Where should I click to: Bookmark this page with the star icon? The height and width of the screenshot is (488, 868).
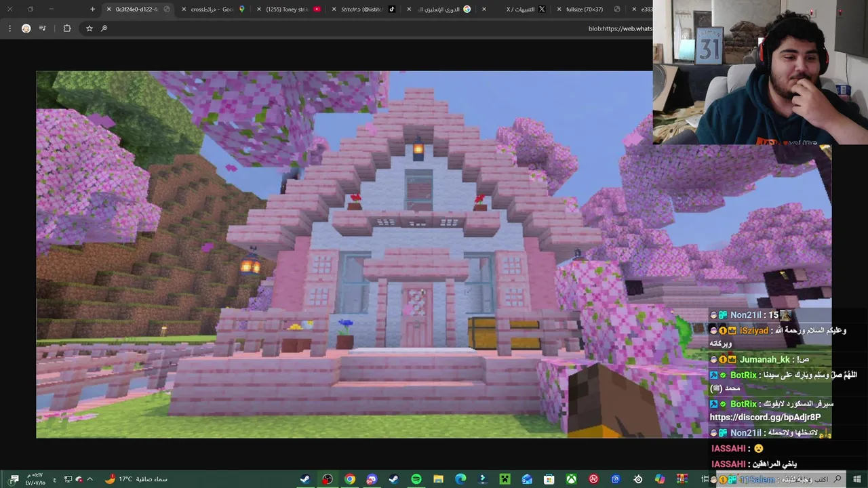click(89, 28)
